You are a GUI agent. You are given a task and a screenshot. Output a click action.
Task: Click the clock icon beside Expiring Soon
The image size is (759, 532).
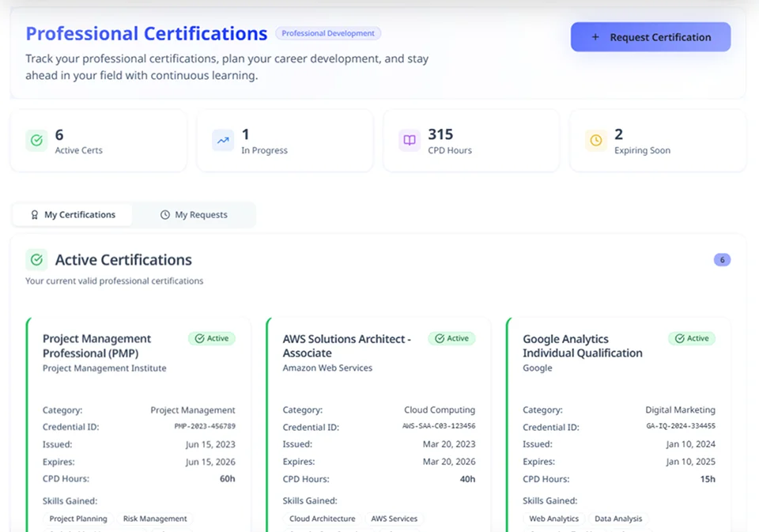click(596, 141)
